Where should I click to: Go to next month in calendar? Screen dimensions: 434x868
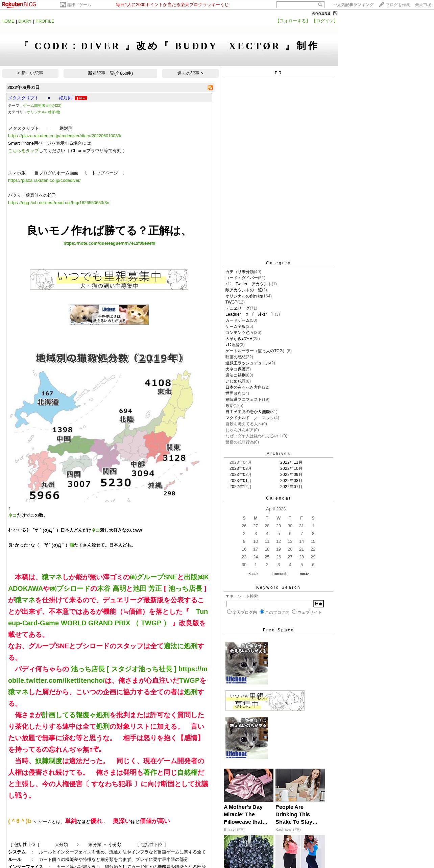click(x=304, y=574)
